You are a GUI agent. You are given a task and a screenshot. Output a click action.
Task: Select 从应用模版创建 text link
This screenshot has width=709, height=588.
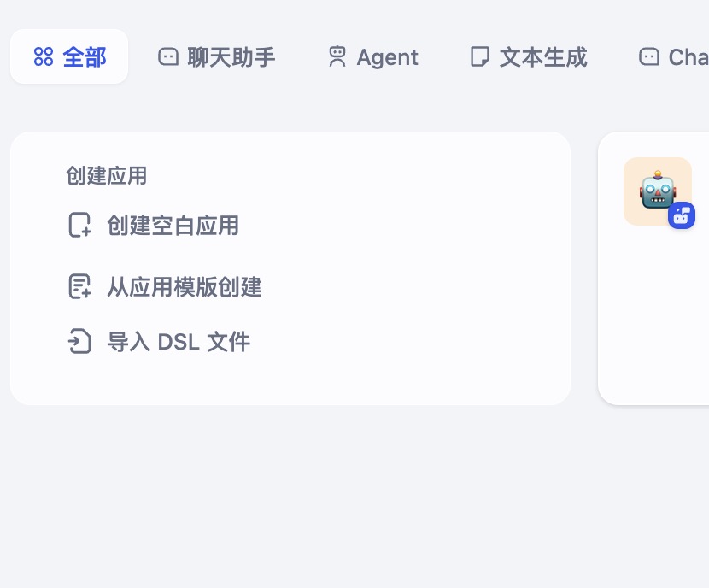point(184,286)
